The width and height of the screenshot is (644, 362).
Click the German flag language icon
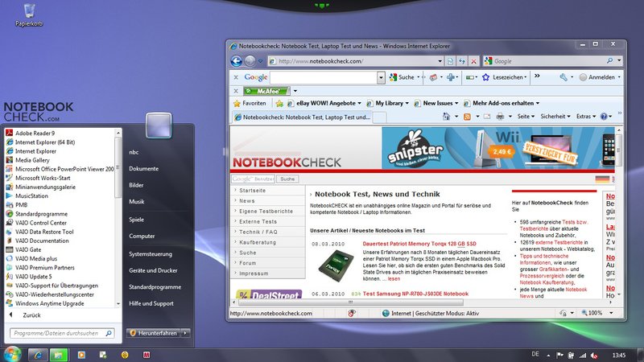point(602,179)
